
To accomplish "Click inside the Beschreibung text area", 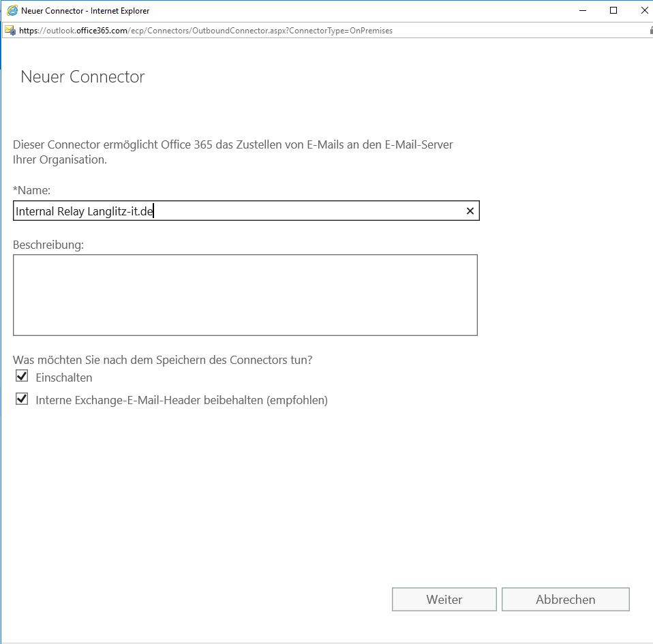I will point(245,295).
